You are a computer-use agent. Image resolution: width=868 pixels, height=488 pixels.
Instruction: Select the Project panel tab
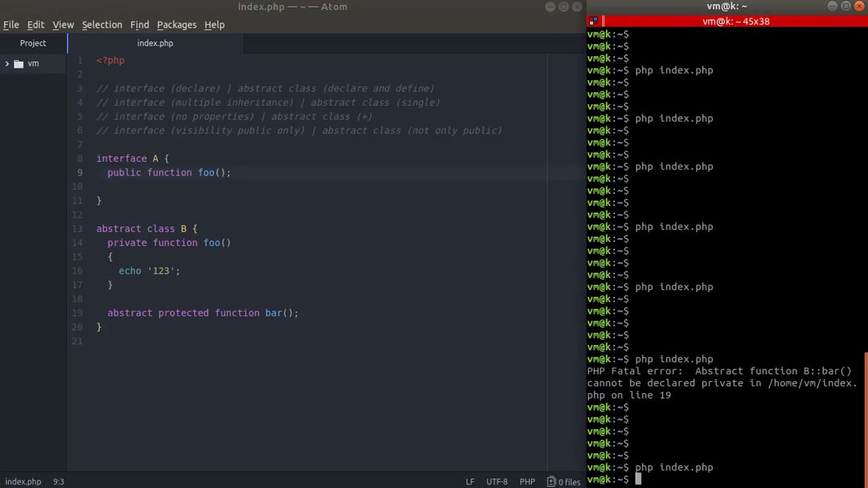tap(33, 43)
